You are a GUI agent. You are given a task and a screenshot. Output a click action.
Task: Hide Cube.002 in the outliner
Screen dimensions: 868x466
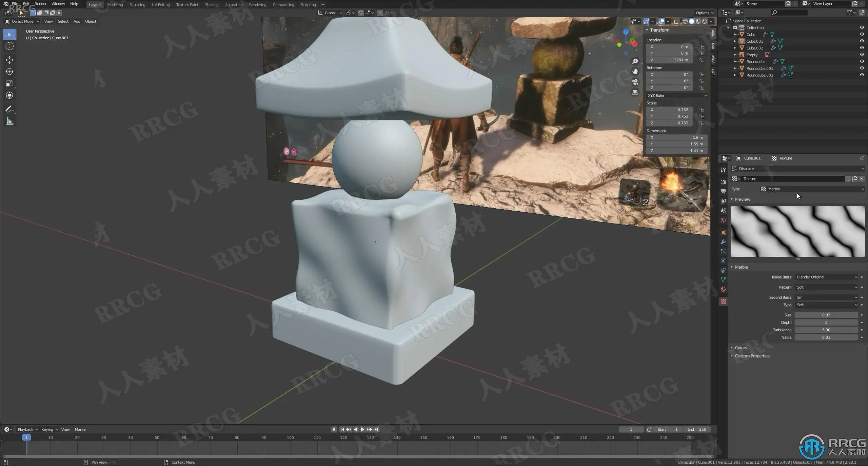coord(862,48)
